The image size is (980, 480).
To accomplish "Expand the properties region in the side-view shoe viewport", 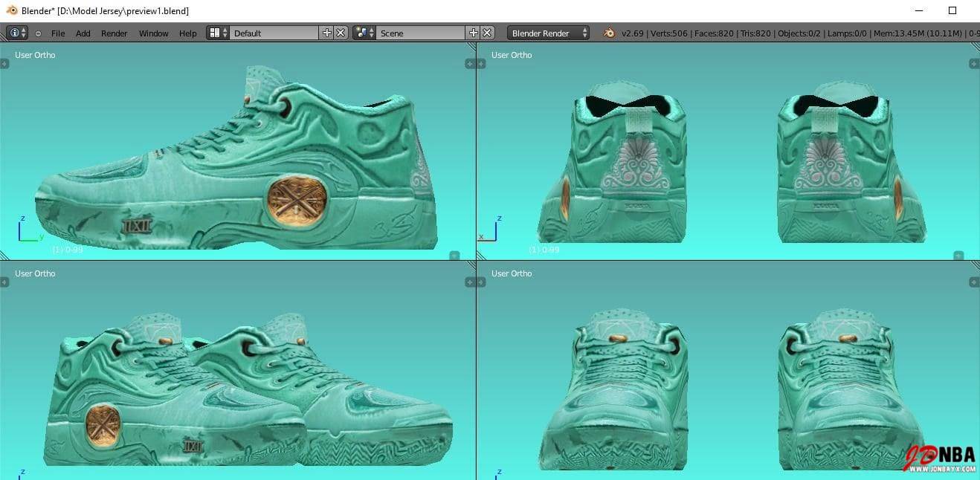I will (470, 64).
